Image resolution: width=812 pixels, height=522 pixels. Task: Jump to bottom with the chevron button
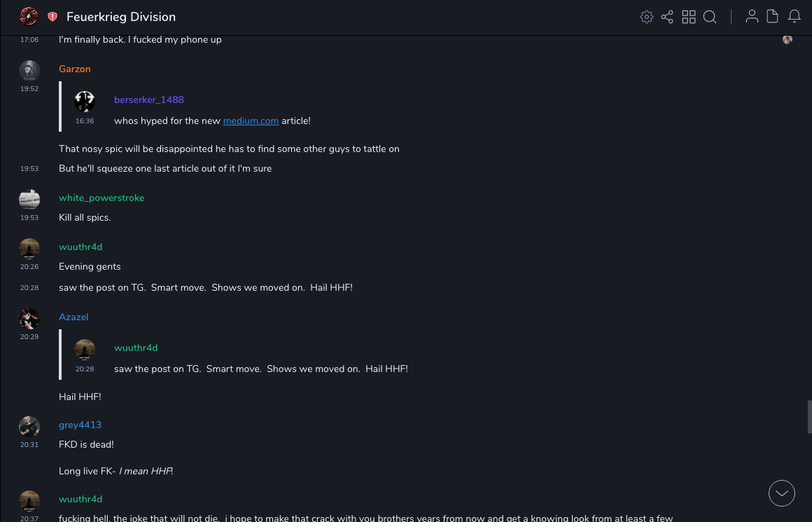[x=782, y=493]
